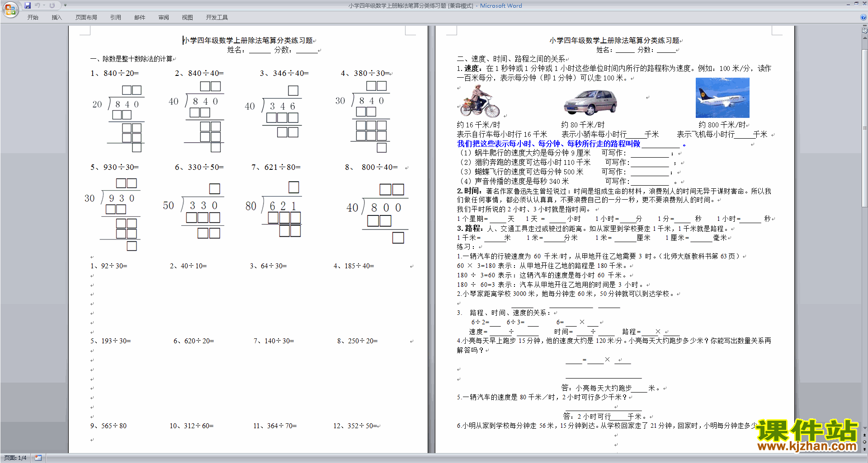Click exercise text 352÷50=

362,426
